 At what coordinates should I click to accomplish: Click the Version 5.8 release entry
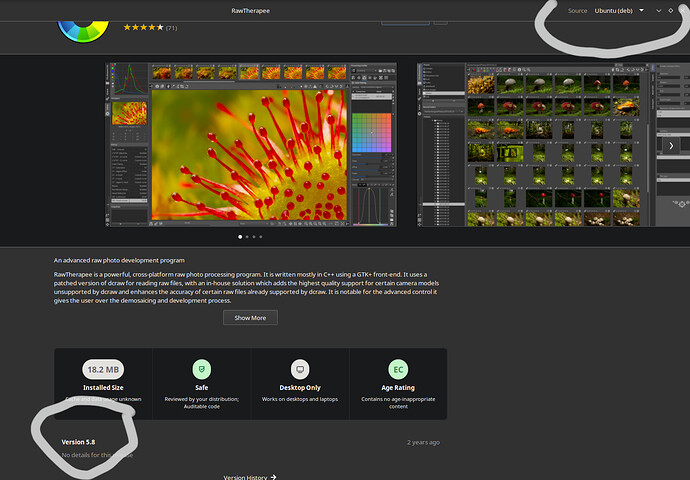coord(79,441)
